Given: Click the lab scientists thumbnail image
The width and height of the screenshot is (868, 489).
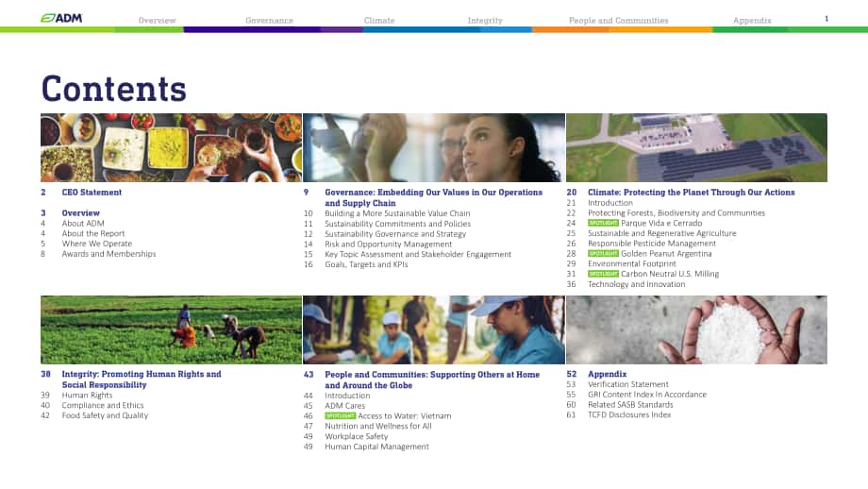Looking at the screenshot, I should coord(434,148).
